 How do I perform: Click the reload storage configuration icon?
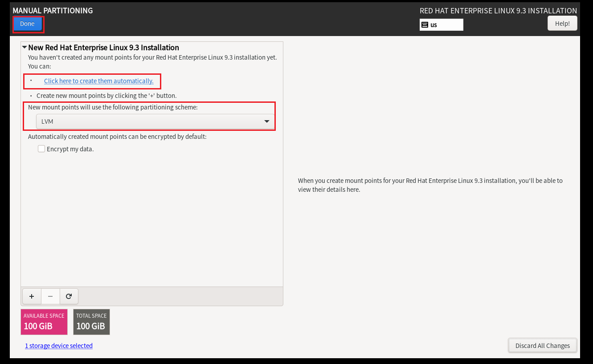point(69,296)
